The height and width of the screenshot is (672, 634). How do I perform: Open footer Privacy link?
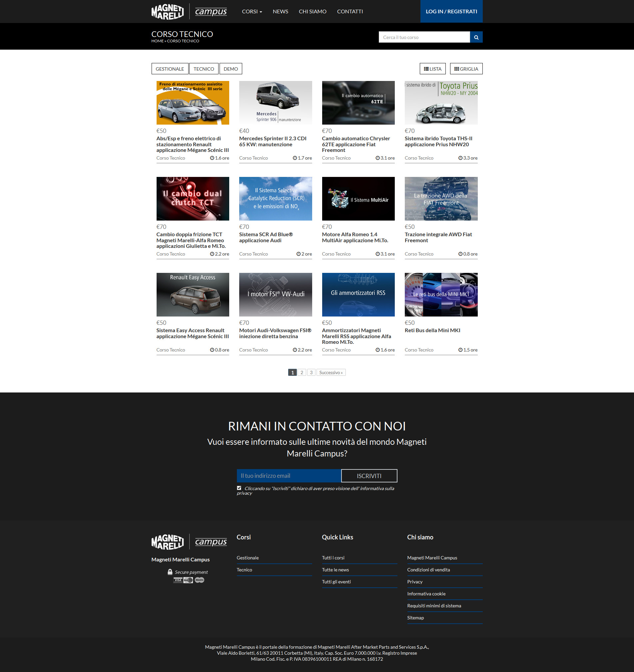pyautogui.click(x=415, y=582)
